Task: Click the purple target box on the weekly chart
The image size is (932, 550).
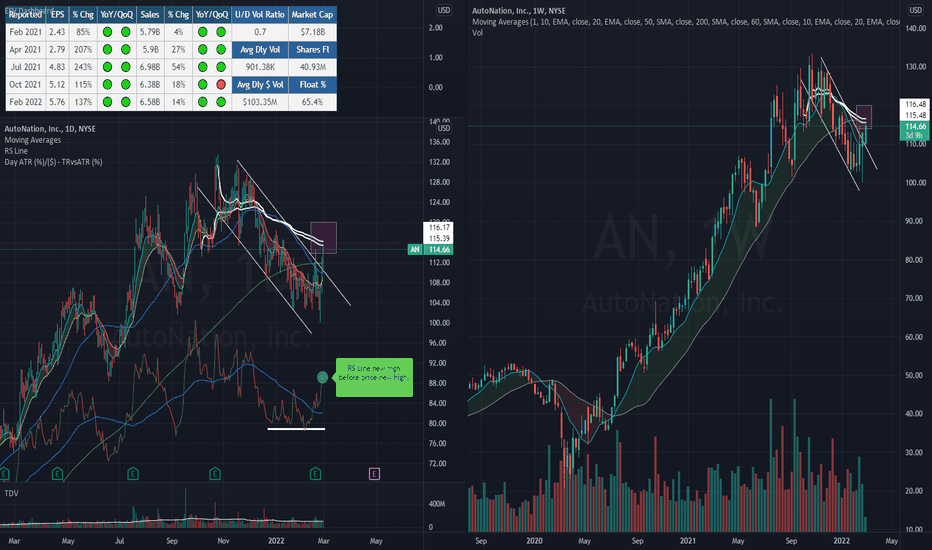Action: point(864,117)
